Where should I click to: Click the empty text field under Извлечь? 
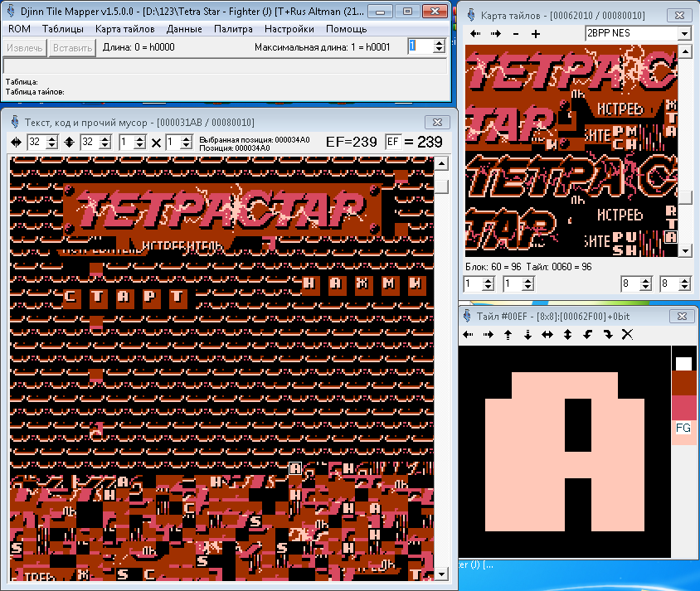[226, 66]
